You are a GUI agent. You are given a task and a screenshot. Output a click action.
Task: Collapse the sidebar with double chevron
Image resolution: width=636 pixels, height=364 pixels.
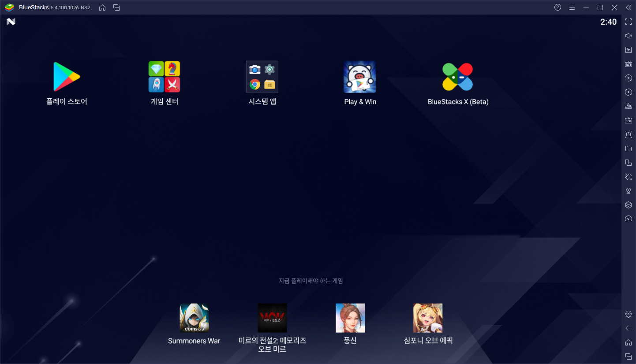629,7
